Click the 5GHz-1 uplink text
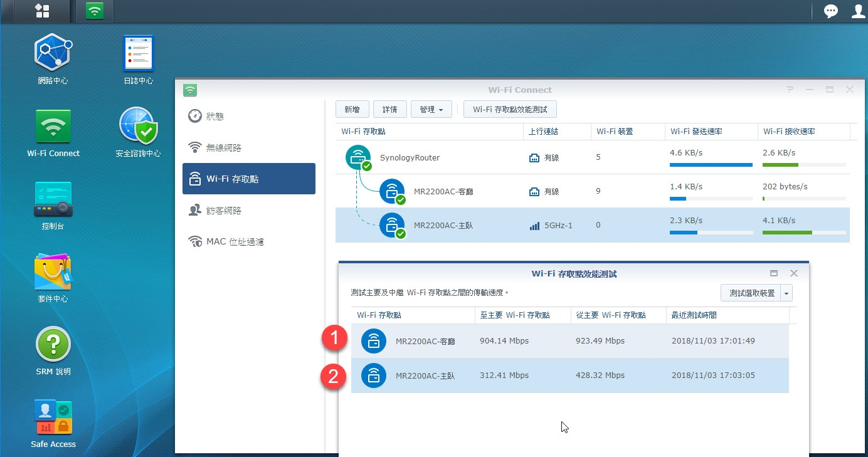The image size is (868, 457). (558, 226)
